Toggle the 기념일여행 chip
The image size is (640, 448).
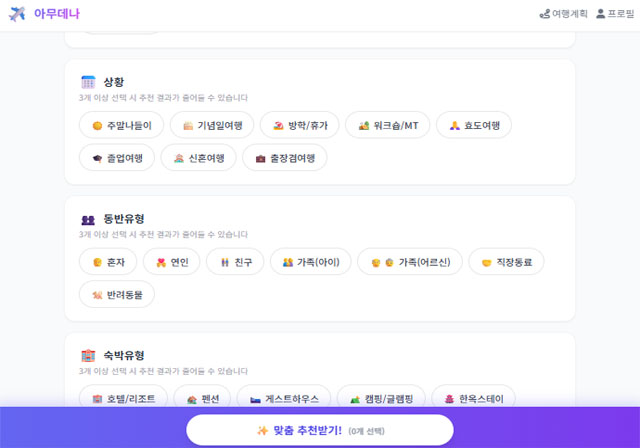click(x=212, y=125)
